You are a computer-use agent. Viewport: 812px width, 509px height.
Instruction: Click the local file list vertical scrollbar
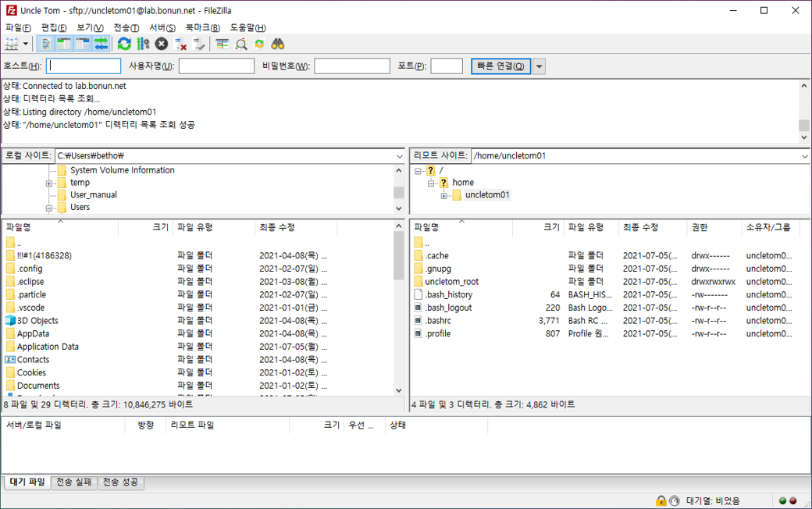click(x=399, y=308)
